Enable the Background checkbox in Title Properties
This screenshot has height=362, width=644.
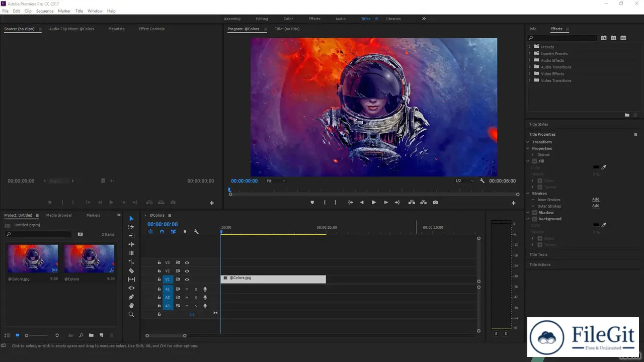pos(534,219)
